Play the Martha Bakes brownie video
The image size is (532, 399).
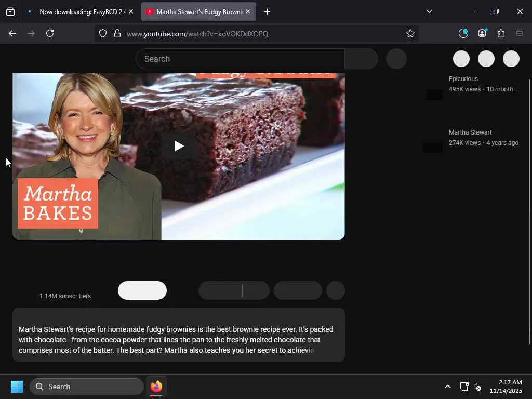[x=179, y=146]
